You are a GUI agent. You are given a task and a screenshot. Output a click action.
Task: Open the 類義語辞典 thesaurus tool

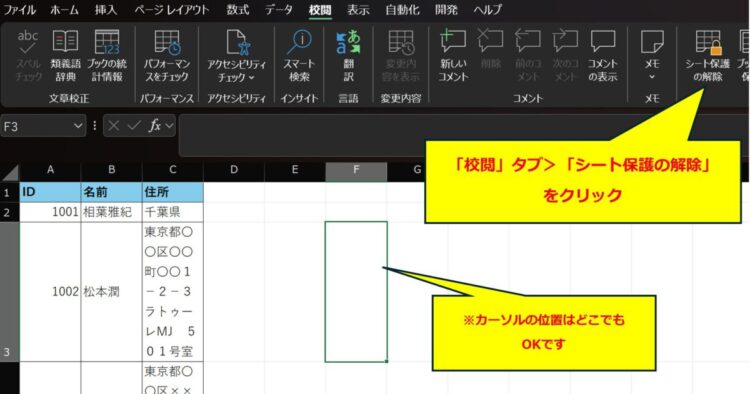(65, 55)
